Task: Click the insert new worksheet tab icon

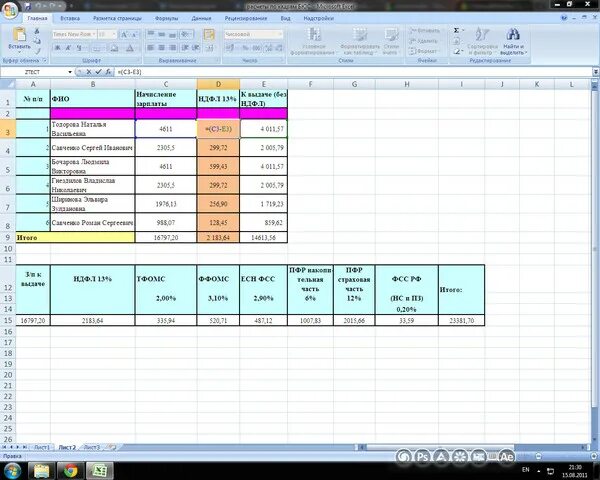Action: (111, 447)
